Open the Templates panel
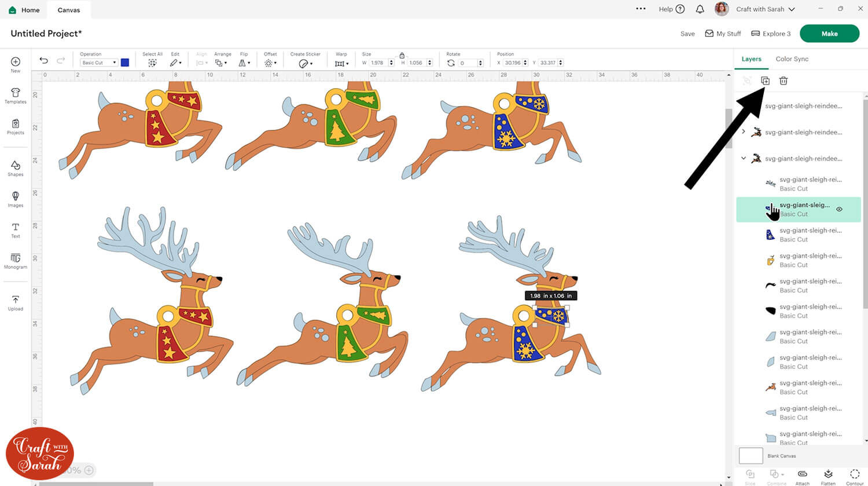868x486 pixels. point(16,96)
